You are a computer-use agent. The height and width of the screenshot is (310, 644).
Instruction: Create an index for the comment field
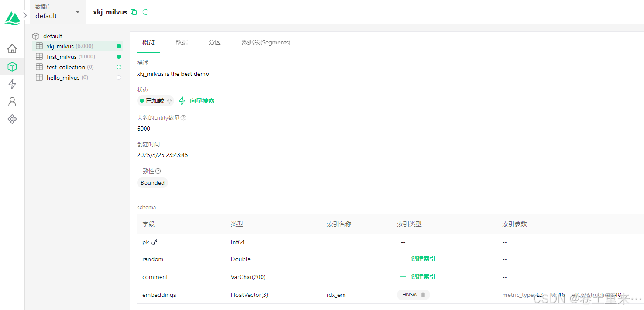[417, 276]
